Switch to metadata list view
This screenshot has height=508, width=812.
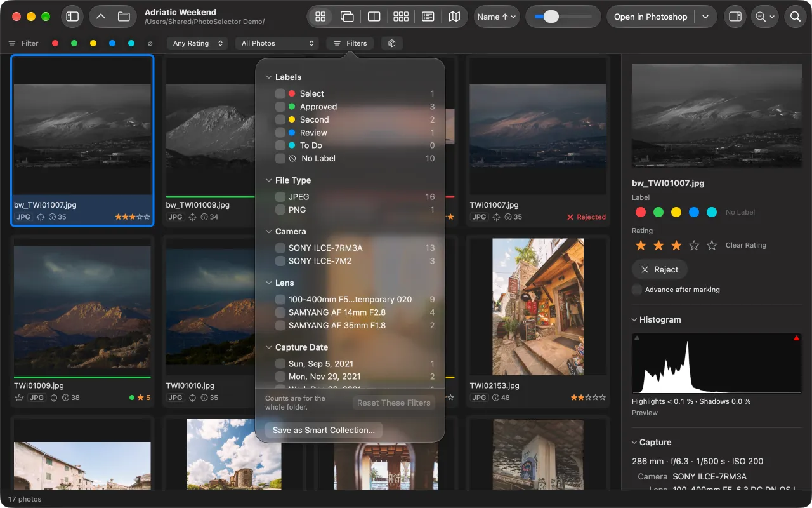coord(428,17)
